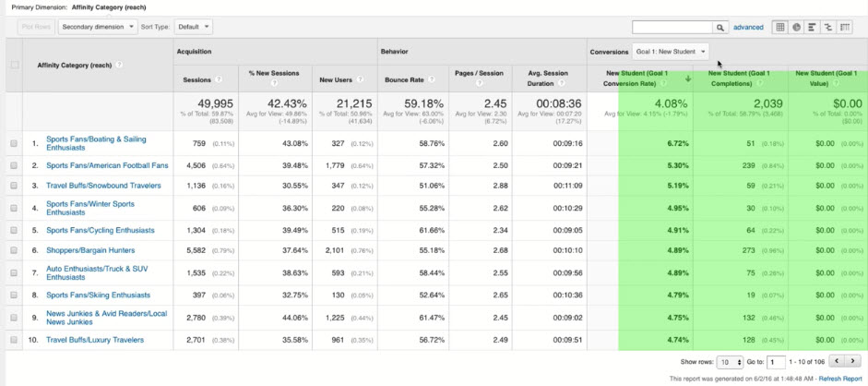Expand the Goal 1: New Student conversions dropdown

click(x=671, y=52)
